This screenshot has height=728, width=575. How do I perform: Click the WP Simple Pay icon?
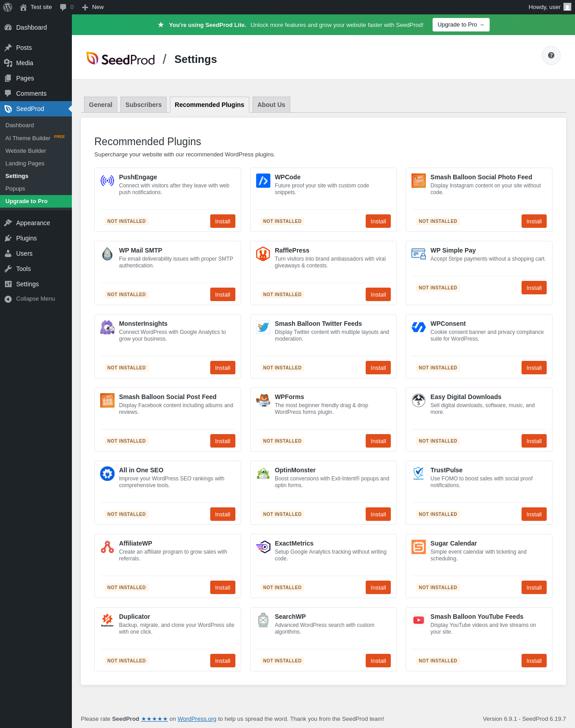pyautogui.click(x=419, y=254)
